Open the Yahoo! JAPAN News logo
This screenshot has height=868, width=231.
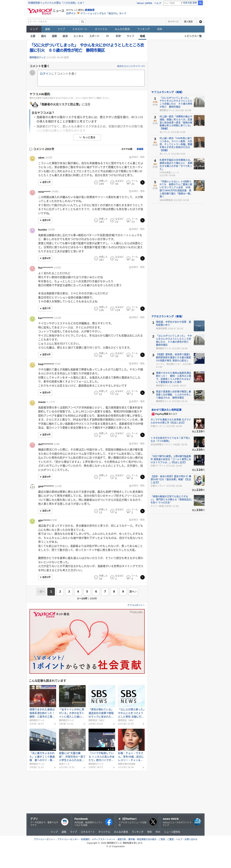(46, 11)
